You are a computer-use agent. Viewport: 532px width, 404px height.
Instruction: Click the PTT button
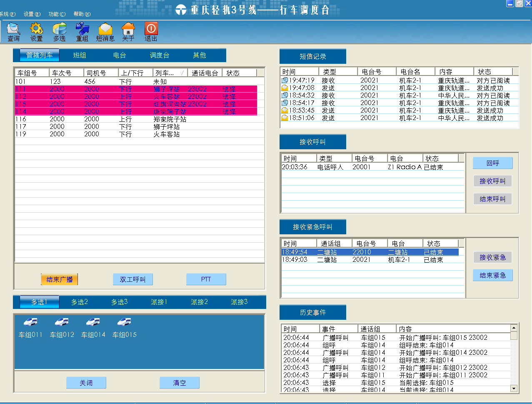tap(206, 279)
